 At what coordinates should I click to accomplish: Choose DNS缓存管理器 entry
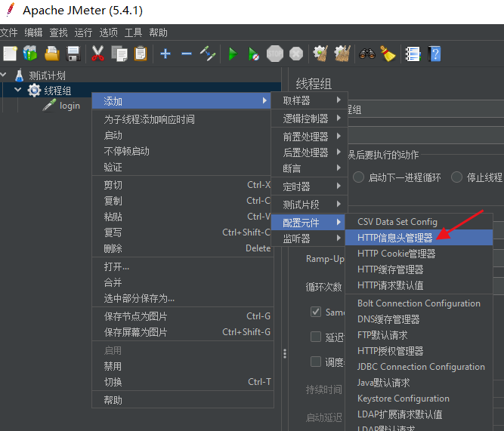click(419, 319)
